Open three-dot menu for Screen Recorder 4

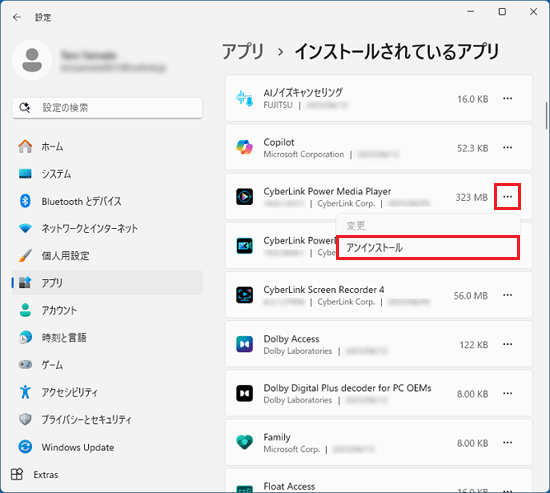pyautogui.click(x=508, y=295)
